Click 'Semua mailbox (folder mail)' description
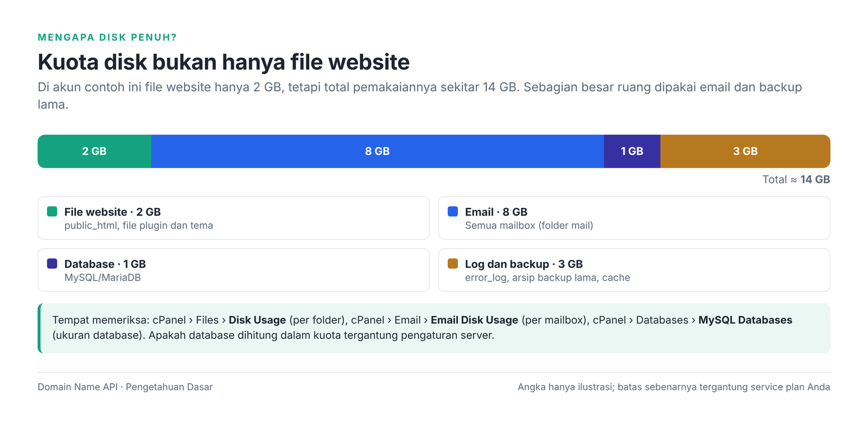868x425 pixels. click(529, 226)
